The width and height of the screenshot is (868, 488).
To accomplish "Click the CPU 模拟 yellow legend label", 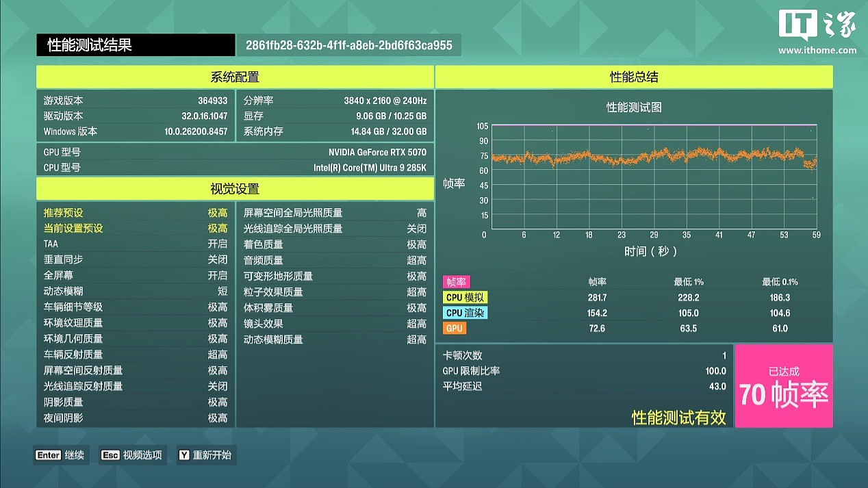I will coord(465,298).
